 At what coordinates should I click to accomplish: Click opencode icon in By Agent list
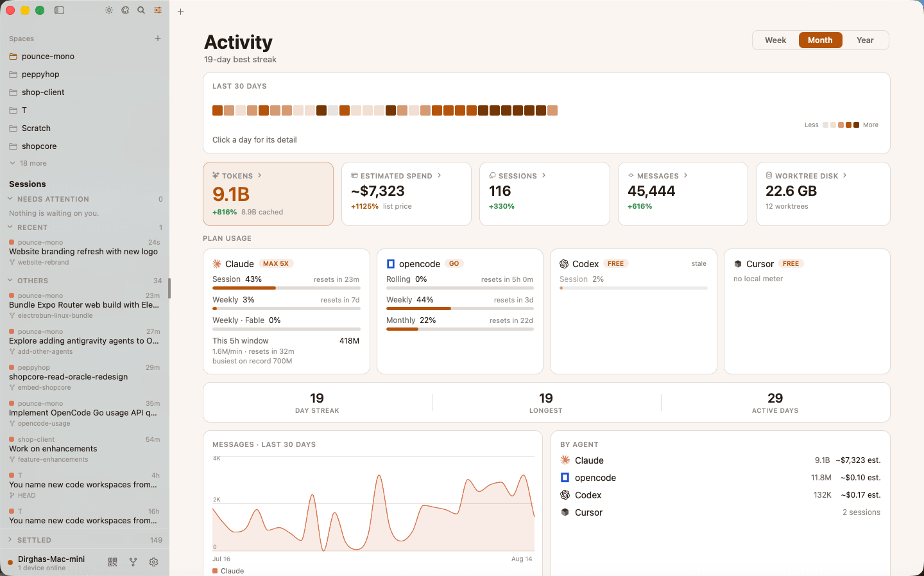click(565, 478)
